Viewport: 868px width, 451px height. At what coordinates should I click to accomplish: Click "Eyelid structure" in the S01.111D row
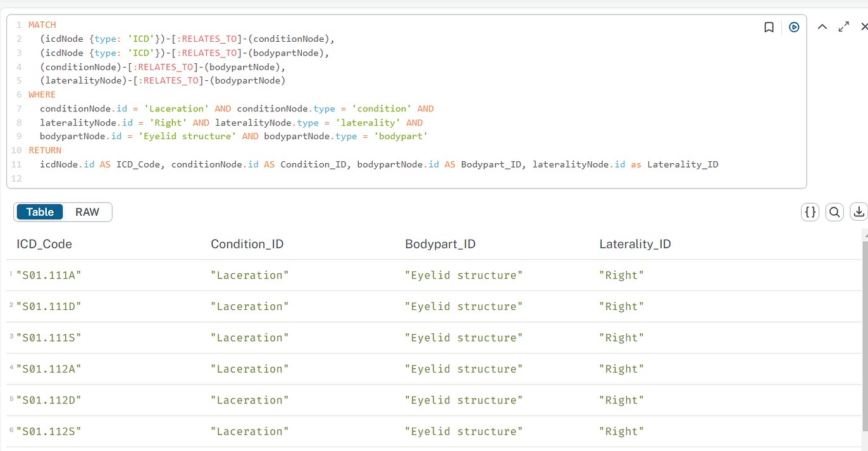464,306
